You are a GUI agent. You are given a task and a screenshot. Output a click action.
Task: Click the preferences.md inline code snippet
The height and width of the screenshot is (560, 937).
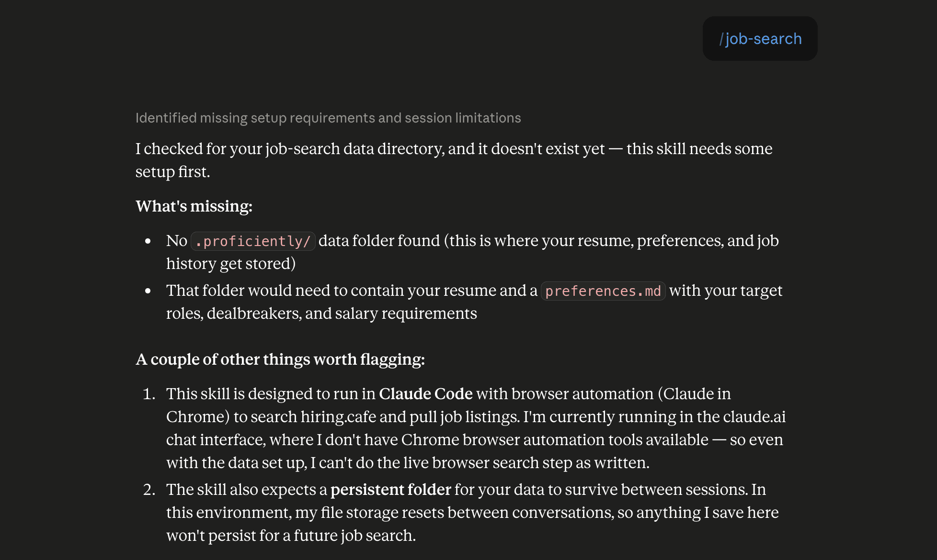603,291
